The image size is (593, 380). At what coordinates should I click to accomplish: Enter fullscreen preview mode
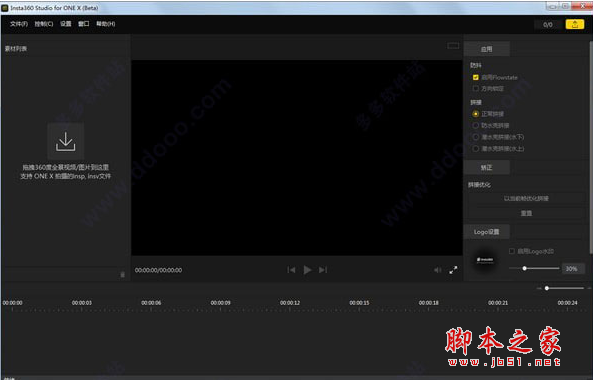(x=453, y=270)
